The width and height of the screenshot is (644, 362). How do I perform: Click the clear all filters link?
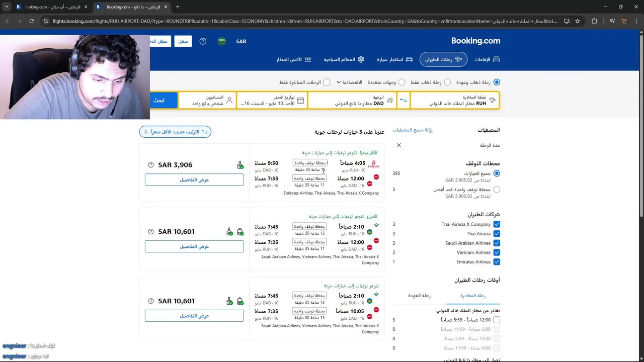[x=413, y=130]
